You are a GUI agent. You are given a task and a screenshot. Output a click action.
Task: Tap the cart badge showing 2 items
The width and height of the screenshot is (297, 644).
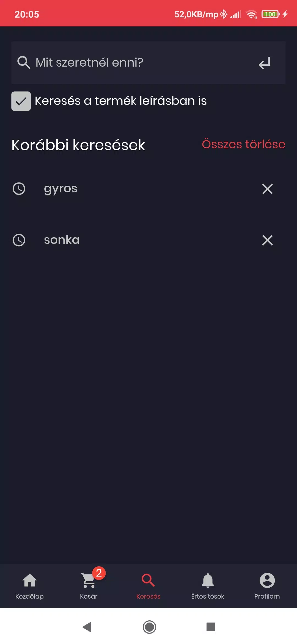coord(99,573)
